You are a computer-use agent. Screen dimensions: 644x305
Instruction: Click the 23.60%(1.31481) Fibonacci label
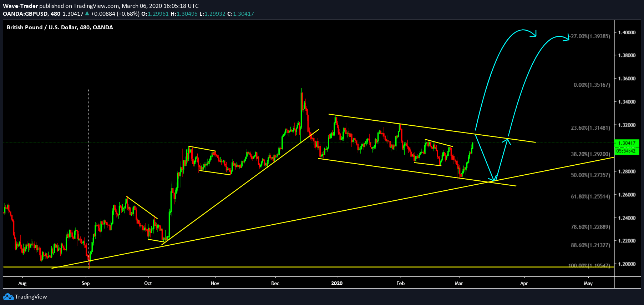pos(590,128)
